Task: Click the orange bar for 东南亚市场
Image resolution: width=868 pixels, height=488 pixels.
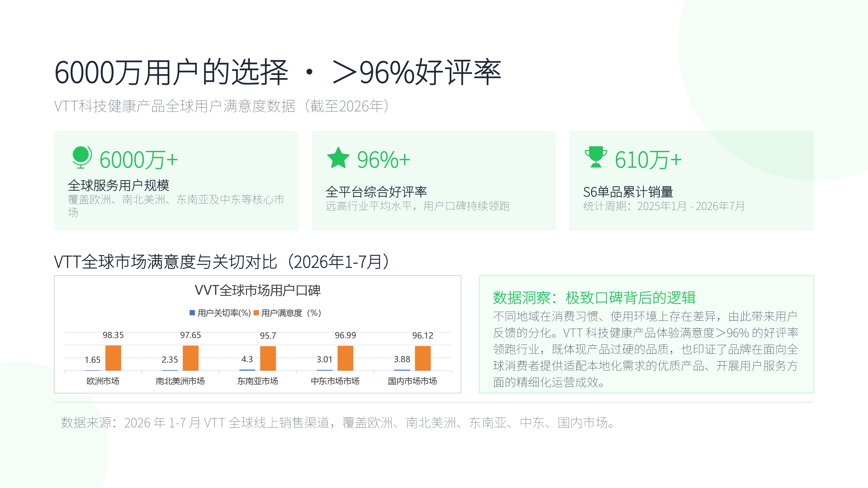Action: (x=268, y=358)
